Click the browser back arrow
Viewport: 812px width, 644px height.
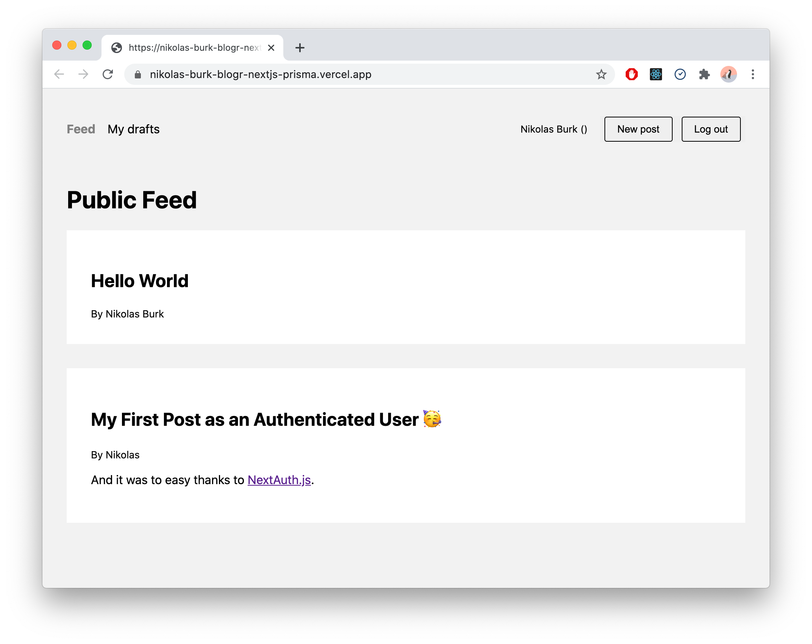(x=59, y=74)
